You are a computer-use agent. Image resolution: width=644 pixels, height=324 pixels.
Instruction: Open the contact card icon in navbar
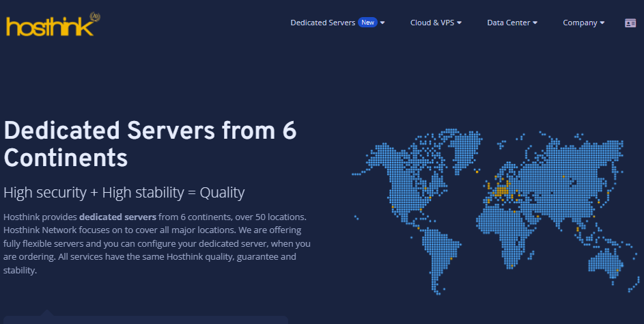coord(630,23)
